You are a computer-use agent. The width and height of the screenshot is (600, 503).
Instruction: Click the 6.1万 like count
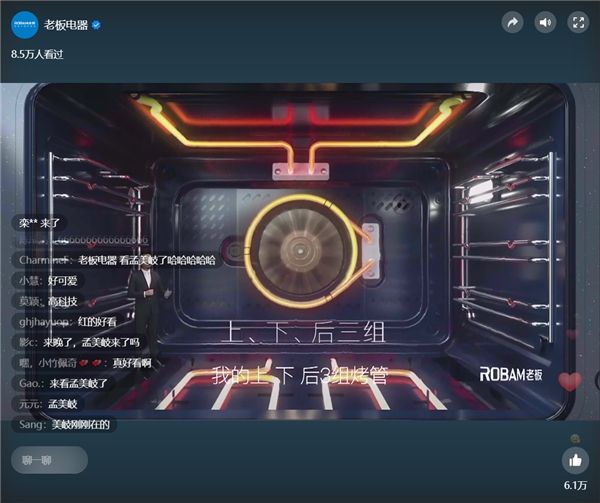[x=575, y=485]
